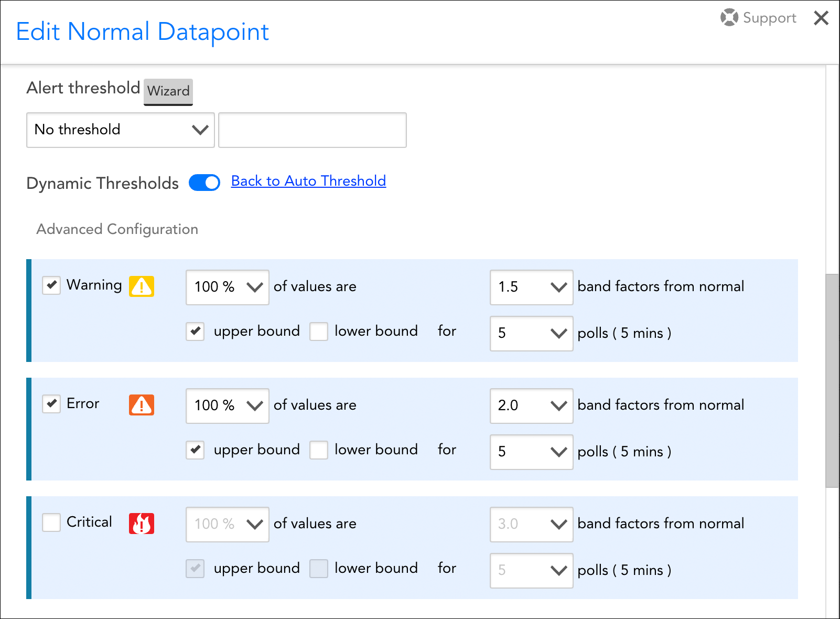The image size is (840, 619).
Task: Open the Error band factor dropdown showing 2.0
Action: pyautogui.click(x=531, y=406)
